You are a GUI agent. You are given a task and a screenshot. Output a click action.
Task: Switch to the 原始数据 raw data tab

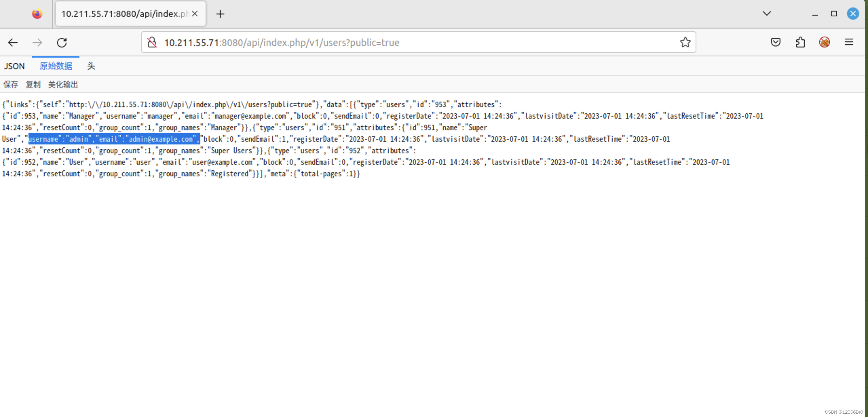pos(56,66)
